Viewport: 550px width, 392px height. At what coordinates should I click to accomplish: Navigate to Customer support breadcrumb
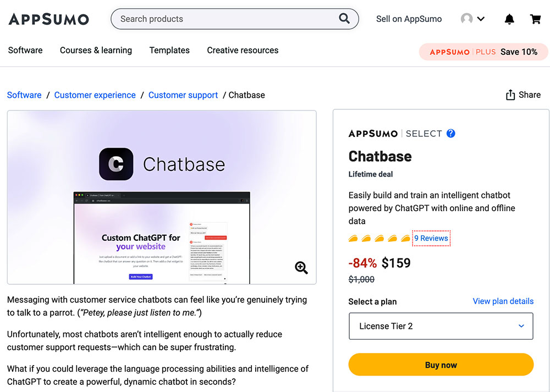tap(183, 95)
